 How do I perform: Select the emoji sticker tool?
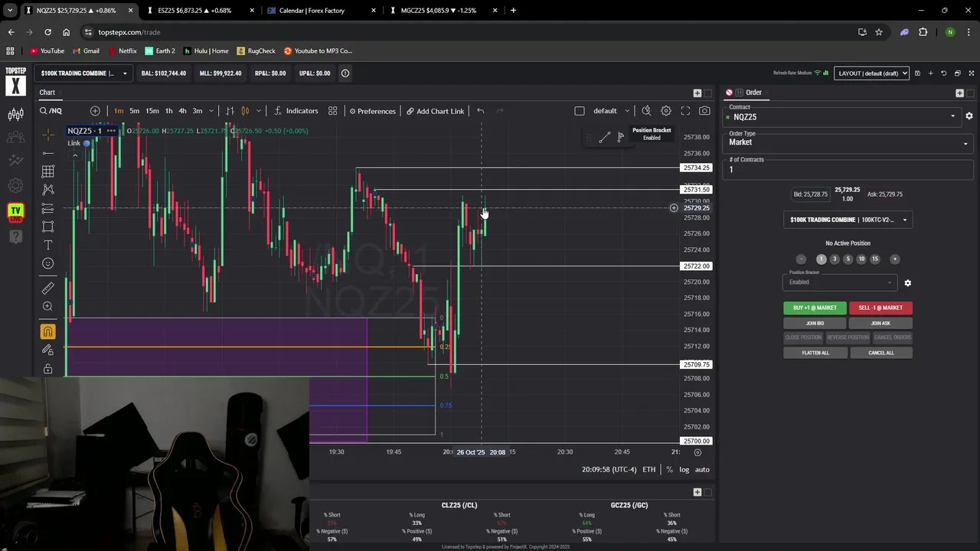click(48, 263)
